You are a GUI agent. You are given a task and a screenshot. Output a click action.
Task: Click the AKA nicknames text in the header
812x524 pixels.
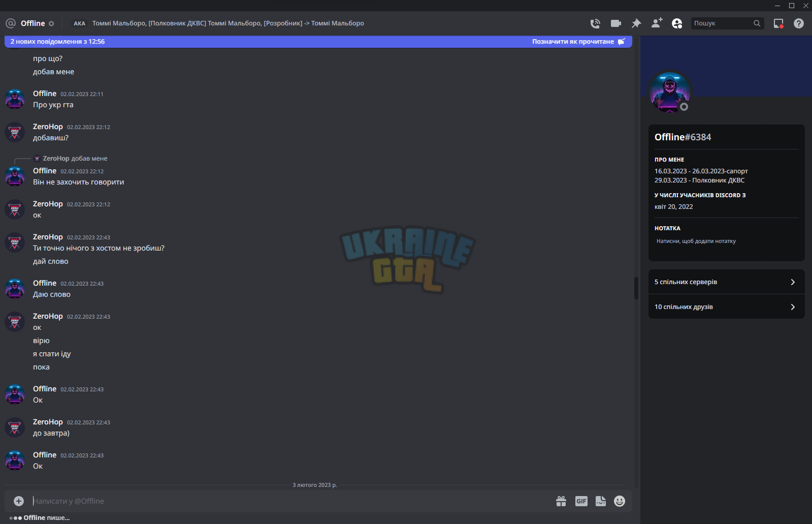point(228,23)
